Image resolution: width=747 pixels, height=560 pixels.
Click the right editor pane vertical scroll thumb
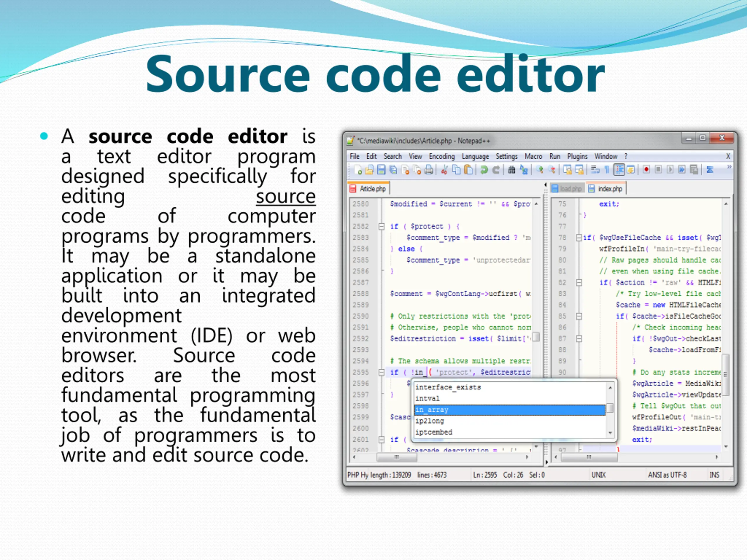tap(725, 375)
